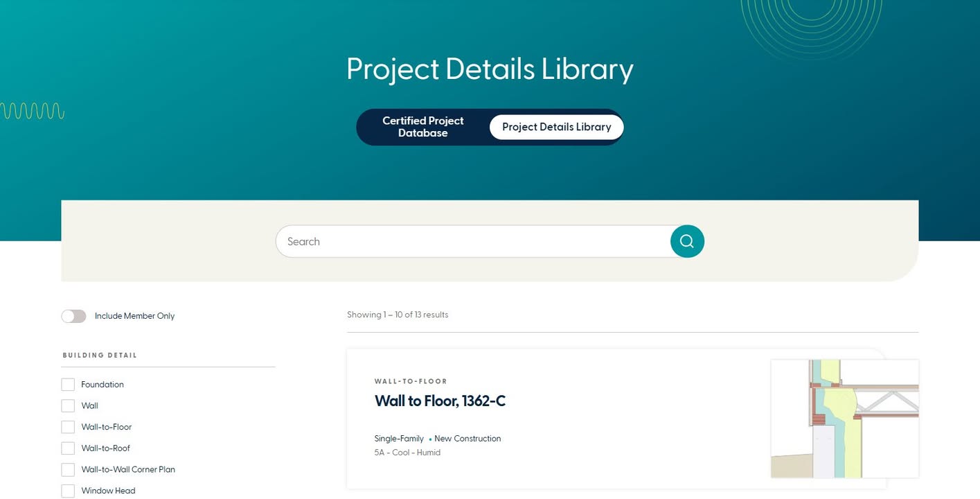Enable the Wall-to-Floor filter checkbox
This screenshot has height=499, width=980.
click(68, 427)
